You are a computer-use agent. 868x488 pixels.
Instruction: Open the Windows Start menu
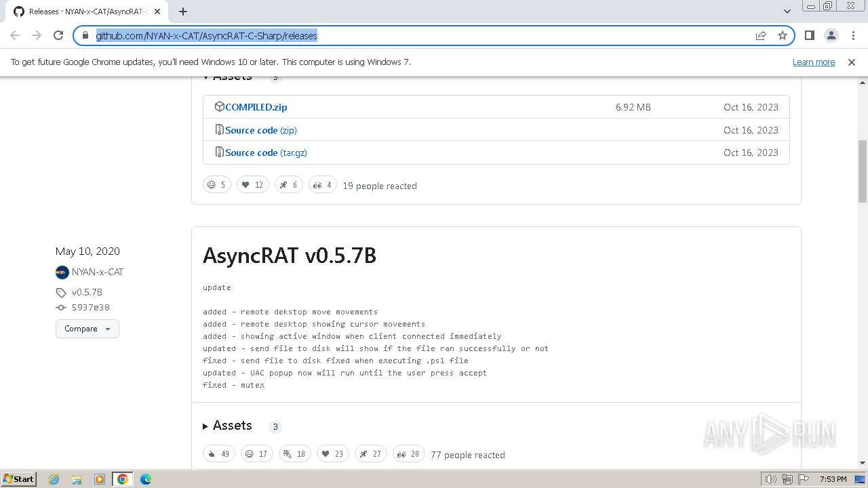(18, 479)
